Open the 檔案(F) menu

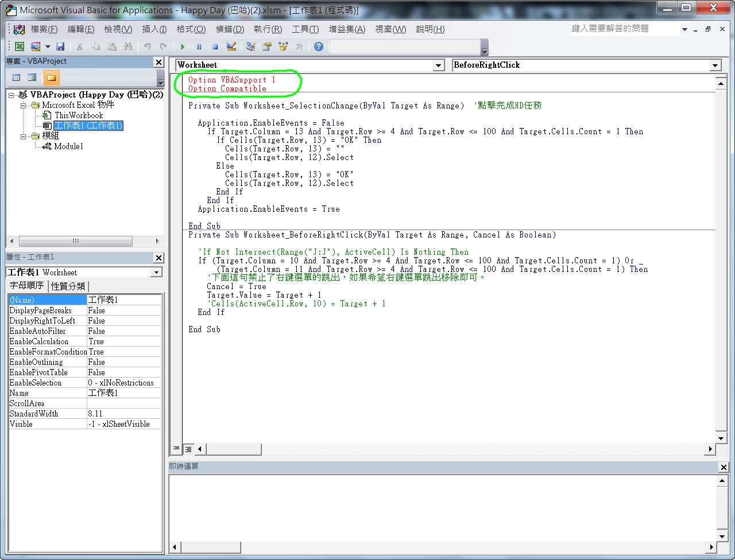(x=44, y=29)
